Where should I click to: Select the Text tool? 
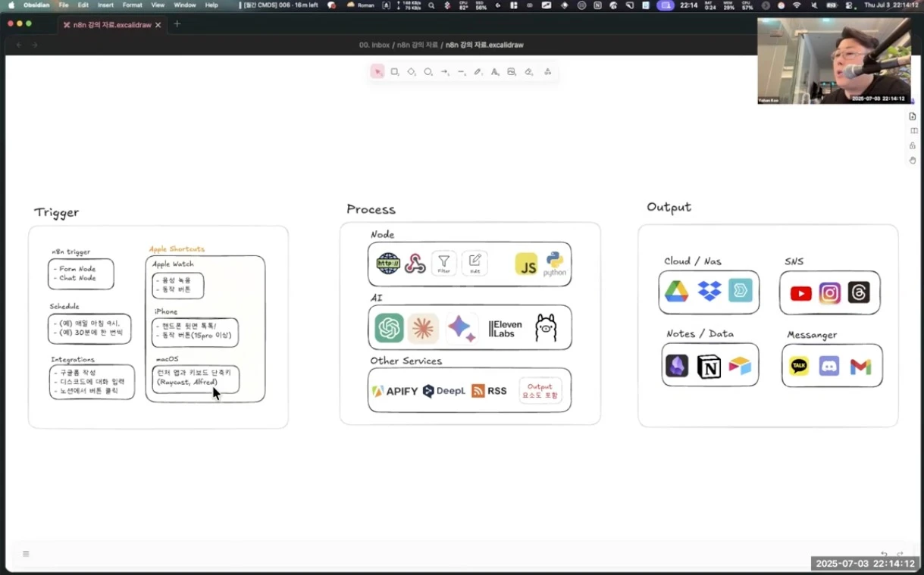tap(495, 72)
